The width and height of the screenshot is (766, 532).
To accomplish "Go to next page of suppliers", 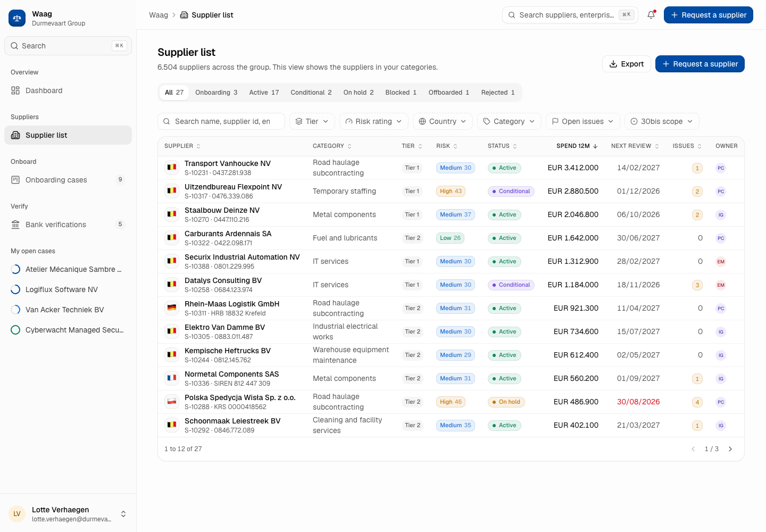I will 730,449.
